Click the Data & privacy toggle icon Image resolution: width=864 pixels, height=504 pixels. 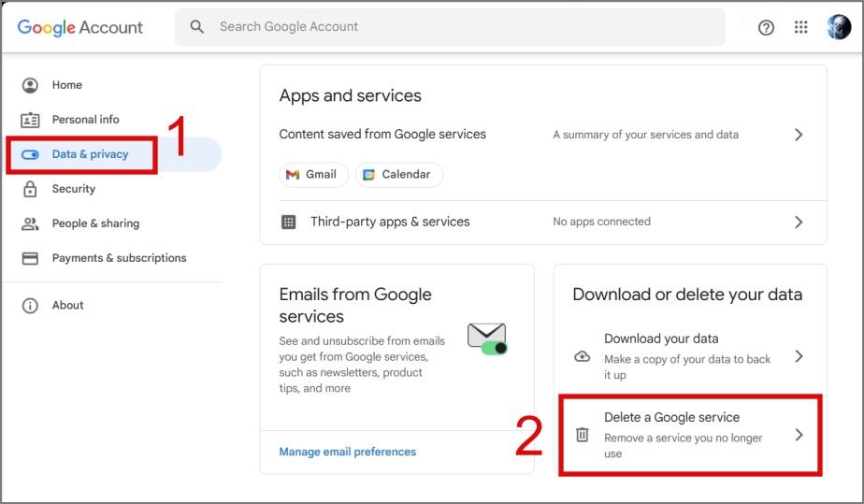(x=30, y=155)
